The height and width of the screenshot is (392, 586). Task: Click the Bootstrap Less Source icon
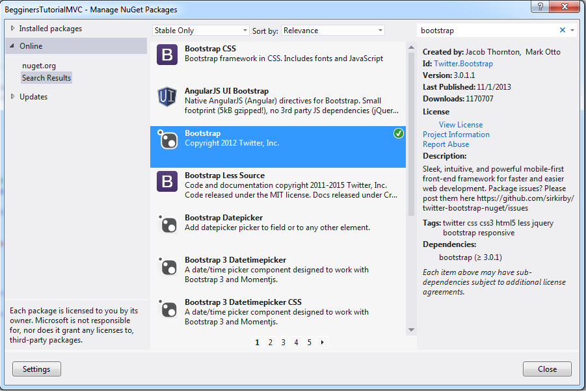coord(167,181)
